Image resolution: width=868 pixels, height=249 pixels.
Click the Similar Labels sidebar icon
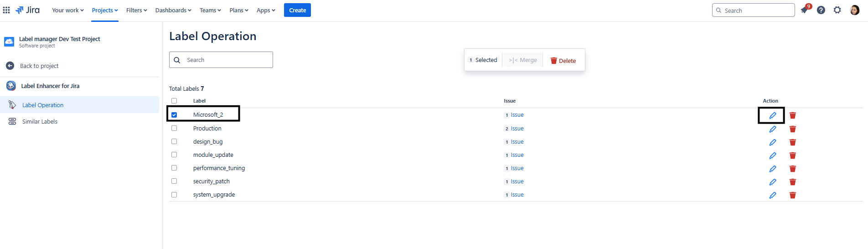[x=12, y=121]
